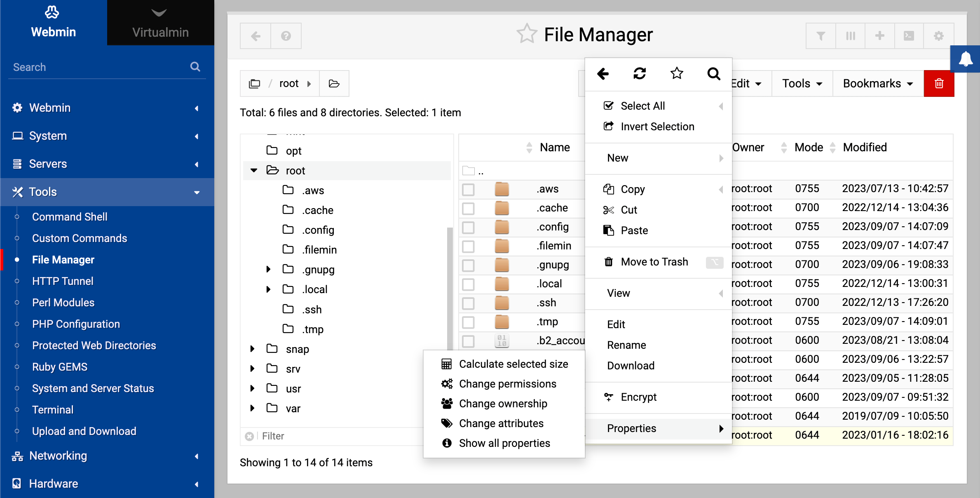Click the filter funnel icon in header
The height and width of the screenshot is (498, 980).
click(821, 36)
